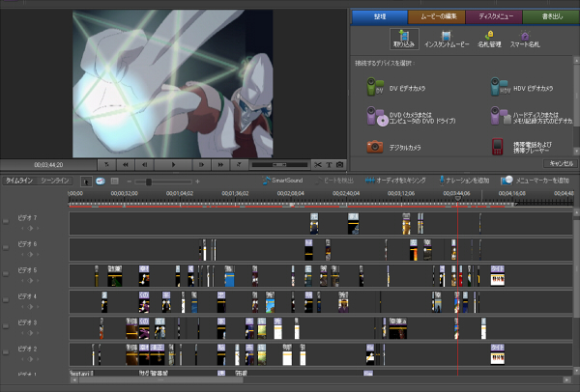Toggle the small box beside ビデオ 5 track
The image size is (580, 392).
pyautogui.click(x=6, y=273)
